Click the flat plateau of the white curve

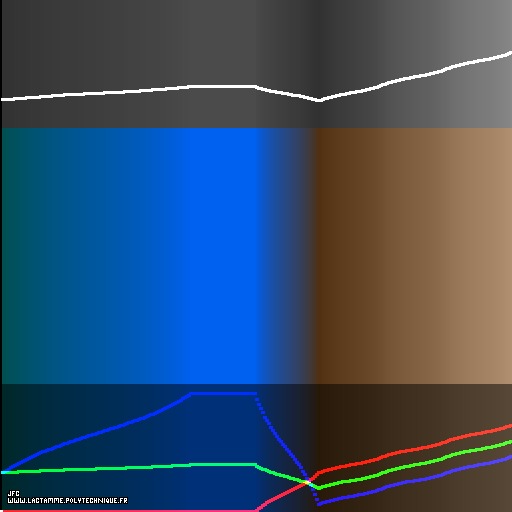[x=223, y=87]
